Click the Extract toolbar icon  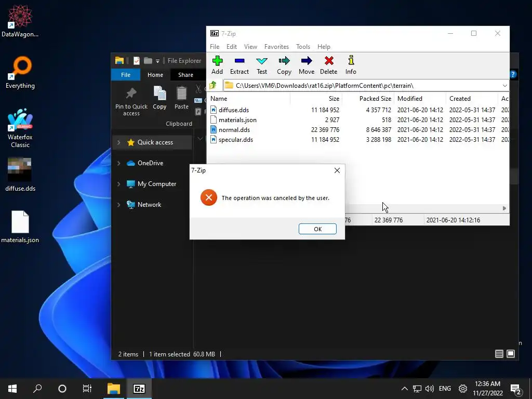(239, 65)
